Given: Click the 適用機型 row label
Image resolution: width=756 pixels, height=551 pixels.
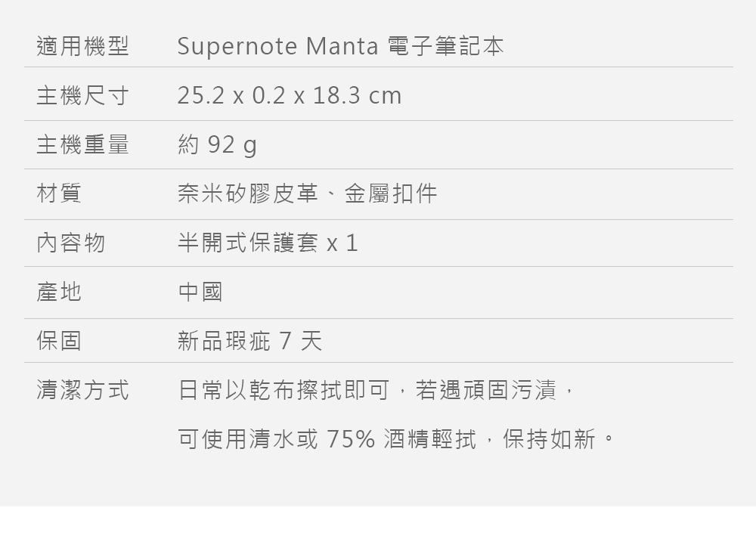Looking at the screenshot, I should click(82, 47).
